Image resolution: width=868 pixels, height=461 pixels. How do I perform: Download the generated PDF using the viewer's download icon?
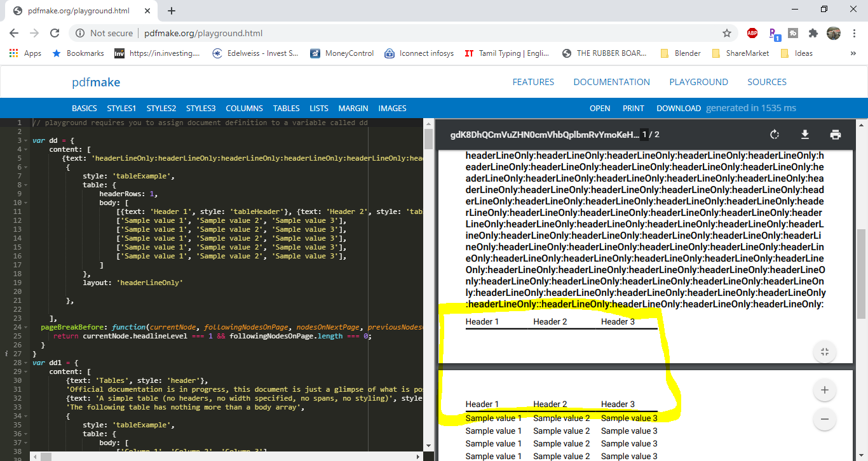(x=804, y=135)
